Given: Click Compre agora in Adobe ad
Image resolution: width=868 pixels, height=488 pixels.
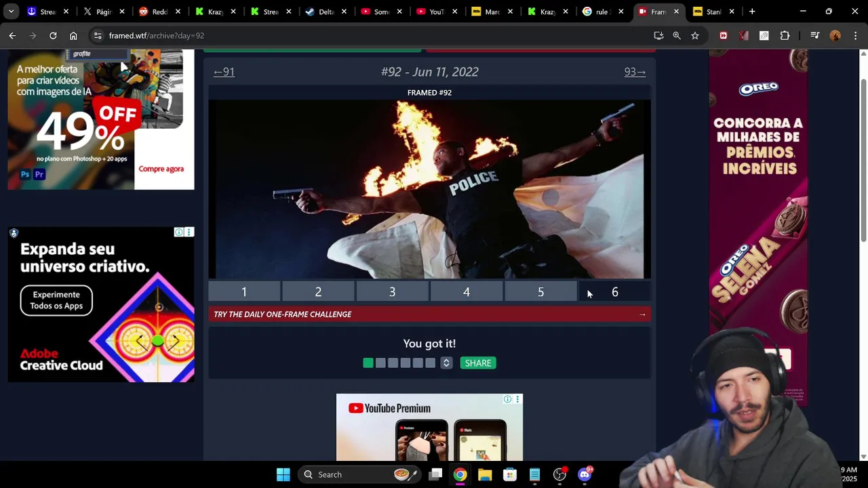Looking at the screenshot, I should click(161, 169).
